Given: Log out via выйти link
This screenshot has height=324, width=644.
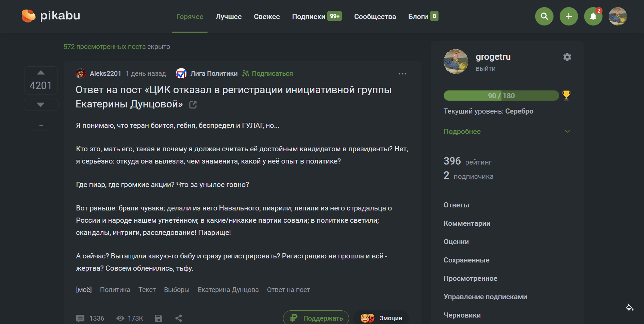Looking at the screenshot, I should 485,68.
